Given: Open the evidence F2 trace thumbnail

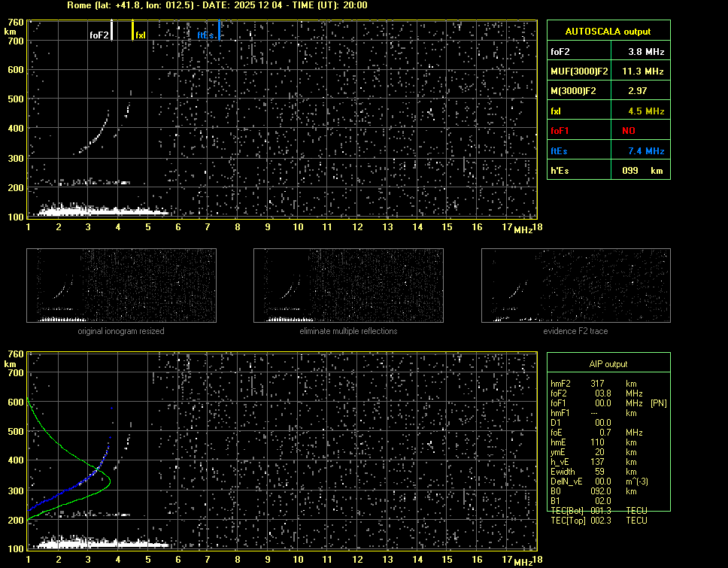Looking at the screenshot, I should [575, 285].
